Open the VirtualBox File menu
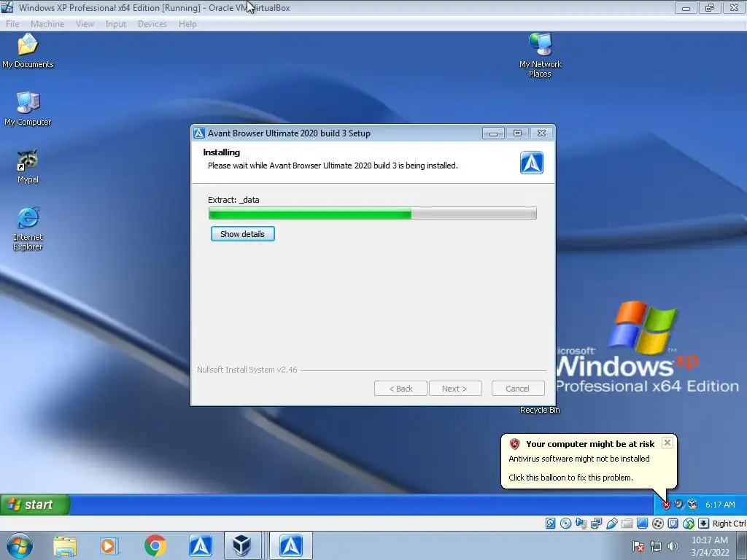This screenshot has width=747, height=560. (x=12, y=24)
